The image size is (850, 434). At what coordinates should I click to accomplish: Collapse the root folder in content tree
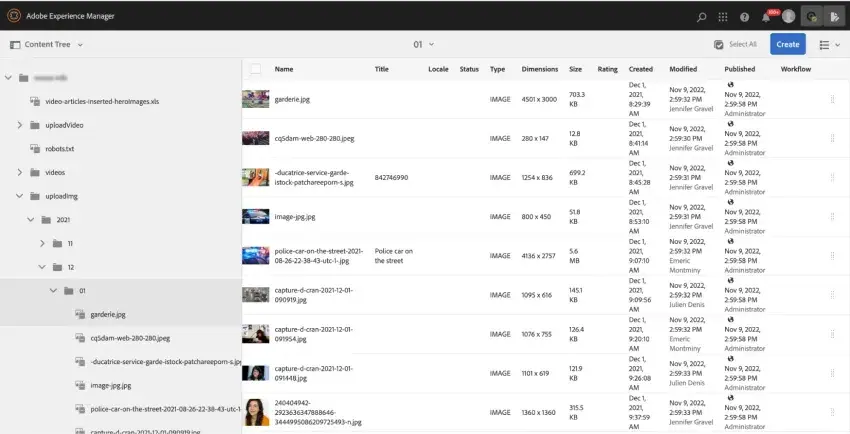click(8, 77)
